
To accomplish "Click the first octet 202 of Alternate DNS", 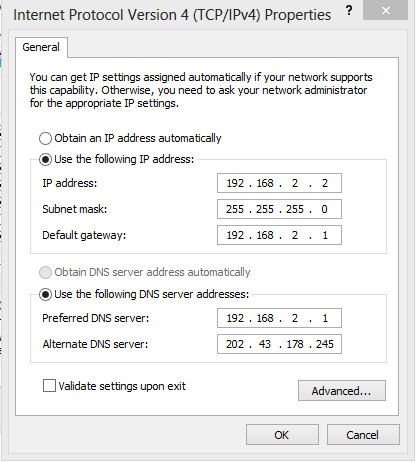I will click(x=235, y=344).
